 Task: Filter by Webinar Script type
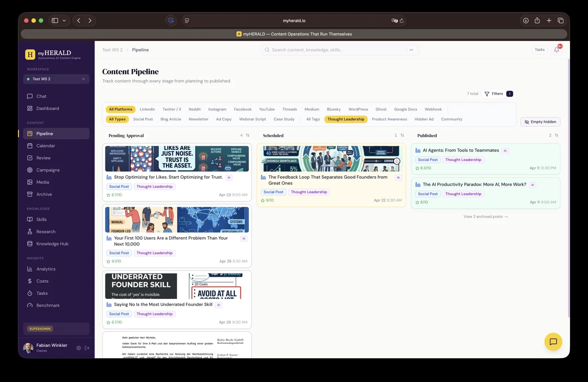[x=252, y=119]
